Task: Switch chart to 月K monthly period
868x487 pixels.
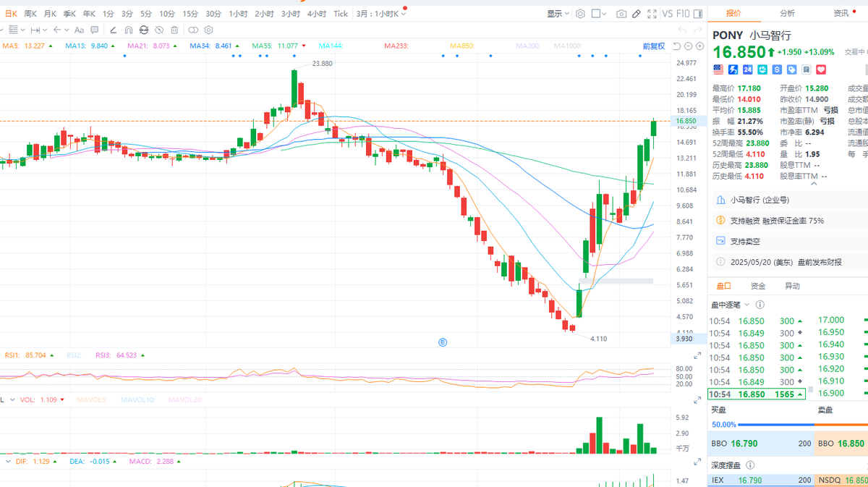Action: pyautogui.click(x=50, y=14)
